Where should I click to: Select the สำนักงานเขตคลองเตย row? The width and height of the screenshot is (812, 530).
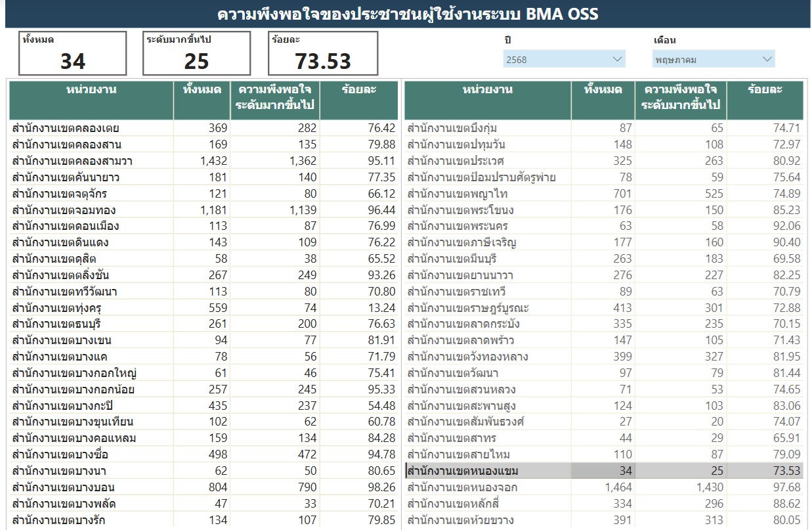[66, 128]
